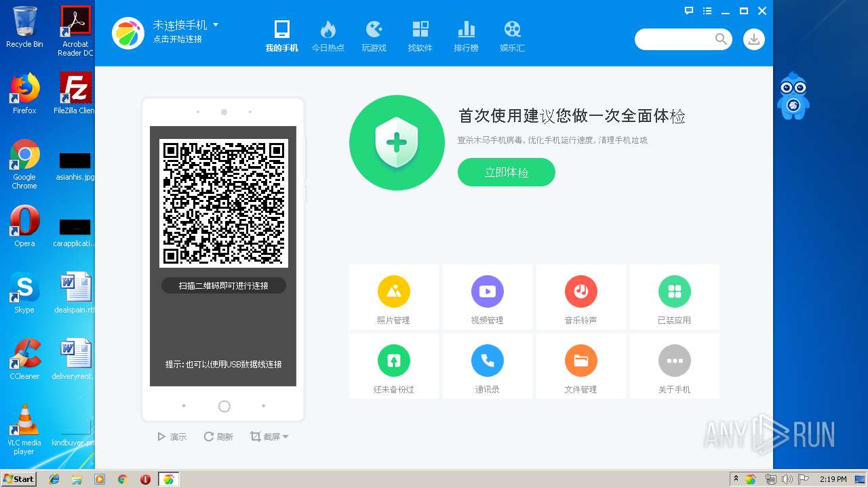Click the 演示 demo play button

coord(172,437)
